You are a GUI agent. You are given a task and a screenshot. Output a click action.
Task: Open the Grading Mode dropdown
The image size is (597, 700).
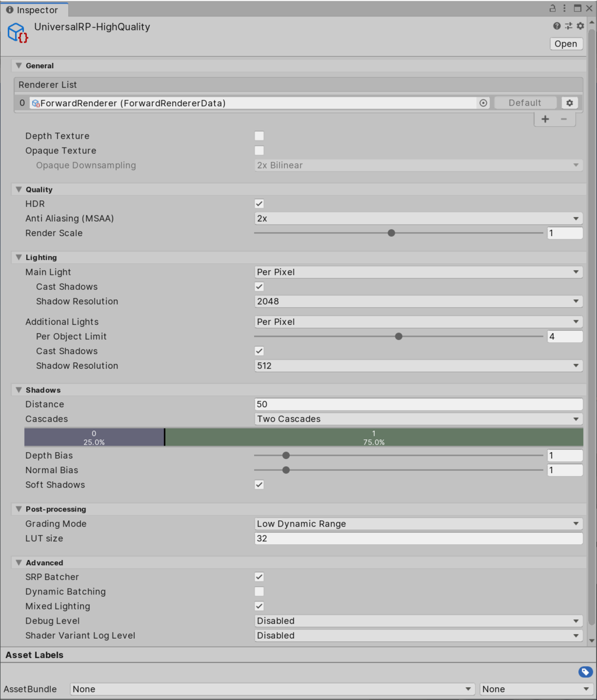point(419,524)
